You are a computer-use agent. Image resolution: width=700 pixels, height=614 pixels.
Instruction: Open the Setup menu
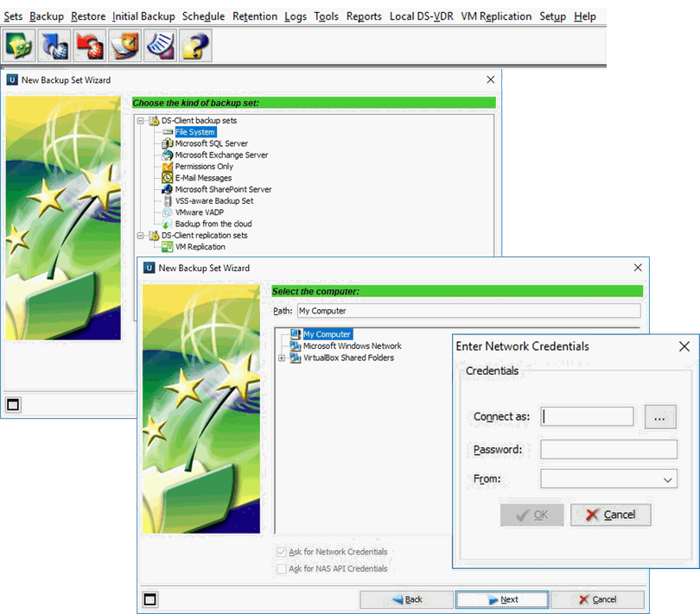point(552,16)
